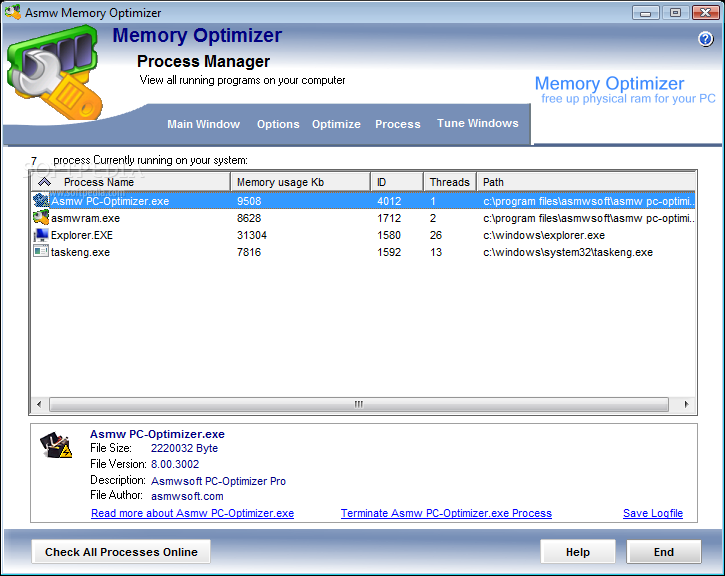Image resolution: width=725 pixels, height=576 pixels.
Task: Select the taskeng.exe process name
Action: click(x=80, y=252)
